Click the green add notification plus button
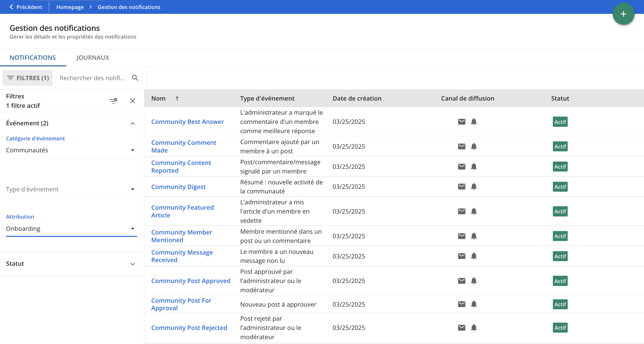 [x=623, y=14]
